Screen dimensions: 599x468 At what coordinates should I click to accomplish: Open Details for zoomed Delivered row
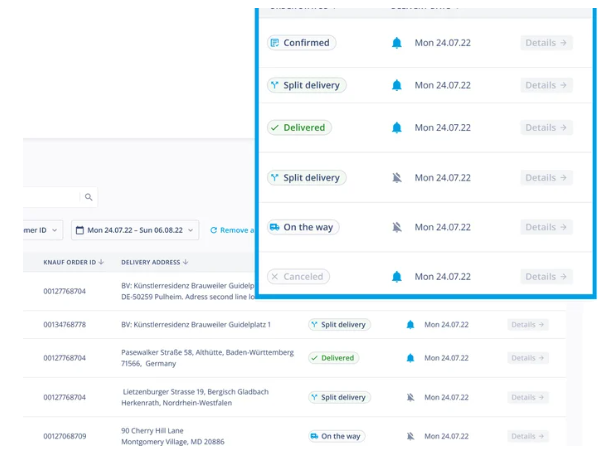[546, 128]
